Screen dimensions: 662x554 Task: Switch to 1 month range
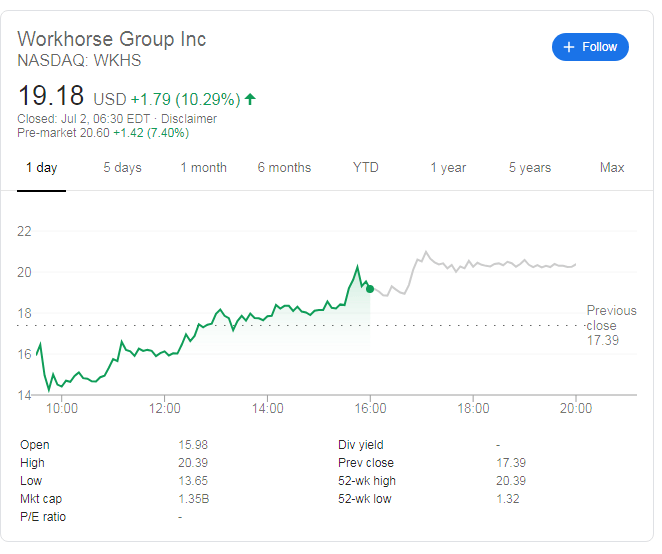pos(203,168)
